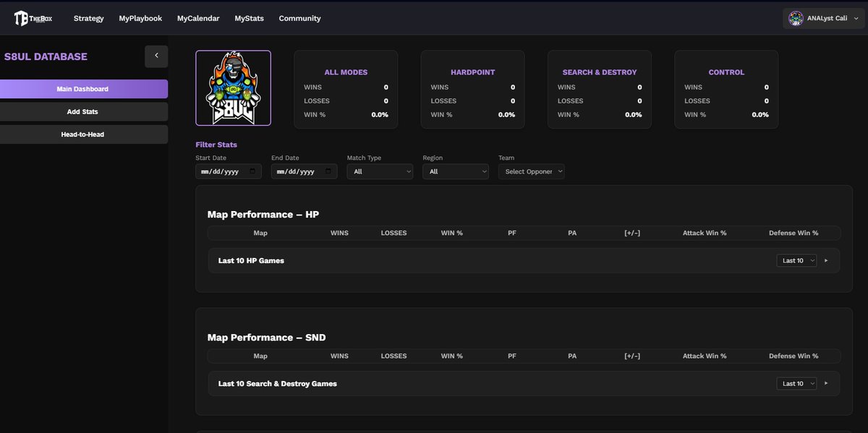The image size is (868, 433).
Task: Click Defense Win % header in HP table
Action: [793, 233]
